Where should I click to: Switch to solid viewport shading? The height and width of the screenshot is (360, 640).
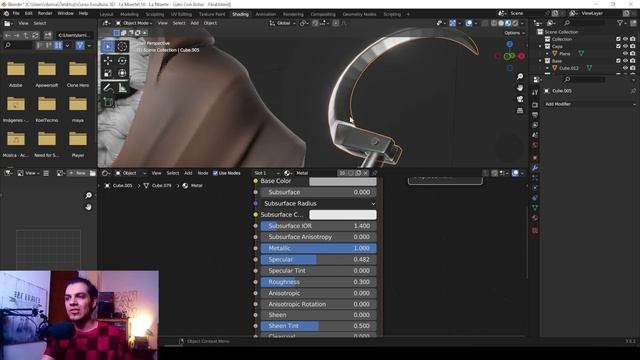501,23
